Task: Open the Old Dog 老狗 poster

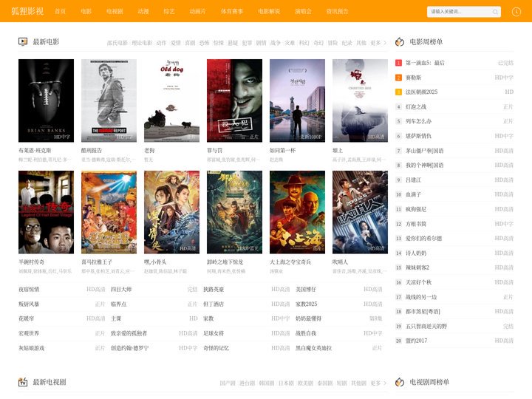Action: click(x=171, y=100)
